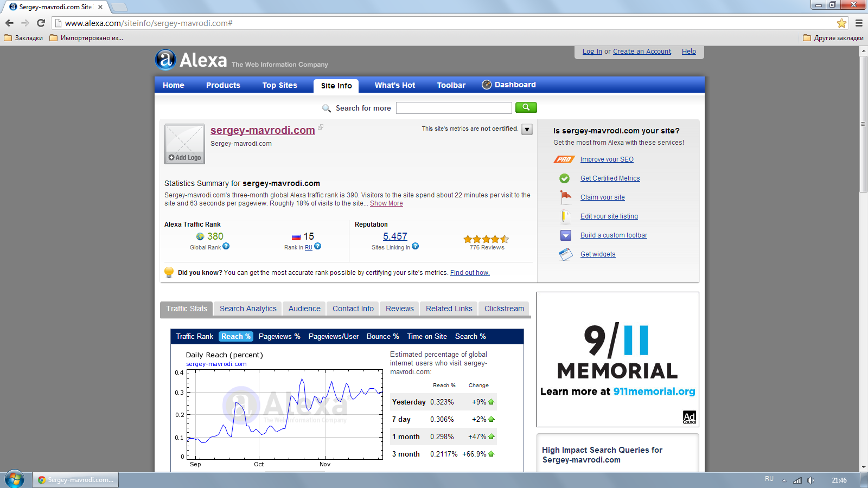868x488 pixels.
Task: Open the Home menu item
Action: tap(174, 85)
